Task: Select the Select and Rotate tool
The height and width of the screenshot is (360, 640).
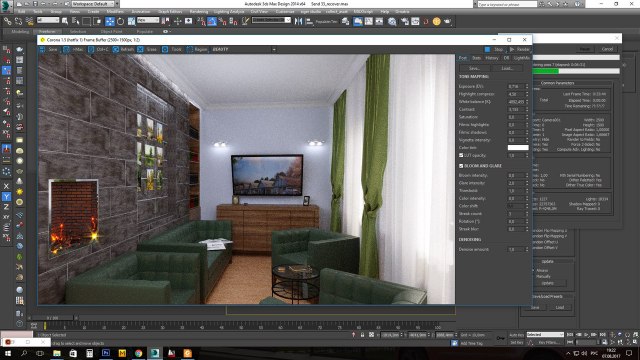Action: 120,21
